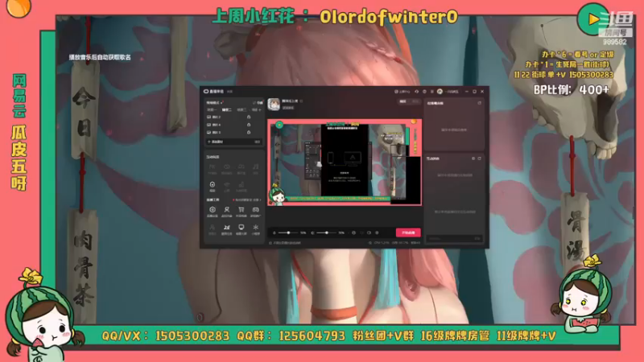This screenshot has width=644, height=362.
Task: Open the link-shaped audience connect icon
Action: (227, 168)
